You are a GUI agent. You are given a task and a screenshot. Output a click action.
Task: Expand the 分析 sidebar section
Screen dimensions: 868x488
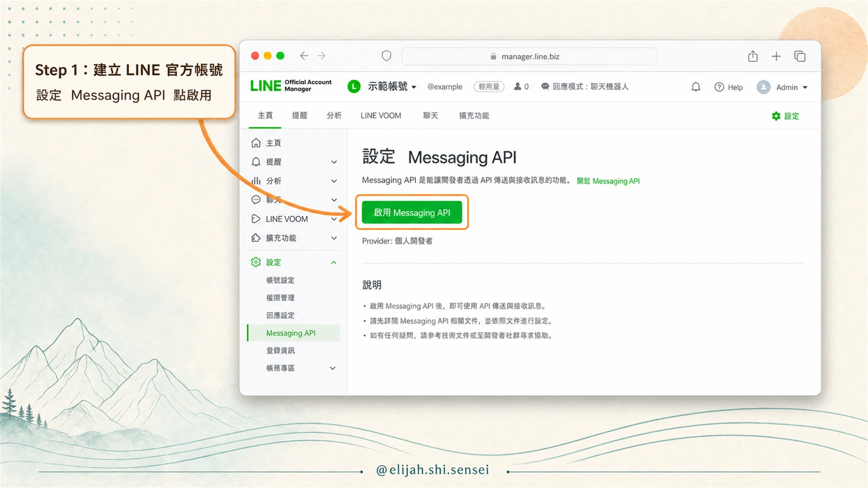(334, 181)
